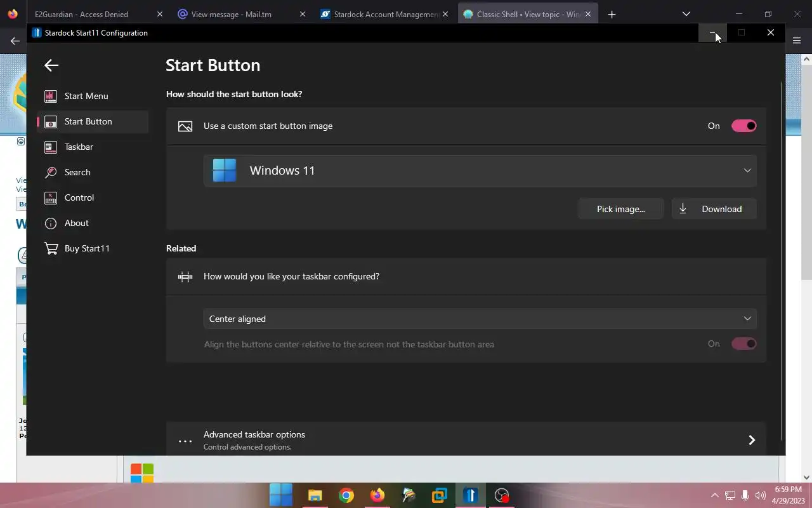Viewport: 812px width, 508px height.
Task: Open the list all tabs dropdown
Action: point(686,14)
